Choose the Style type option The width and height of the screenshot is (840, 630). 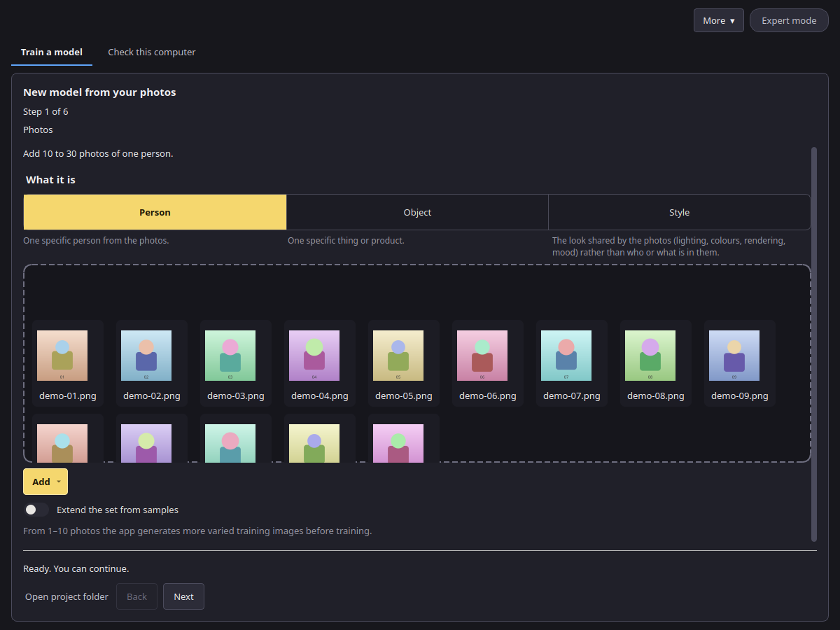pos(679,212)
